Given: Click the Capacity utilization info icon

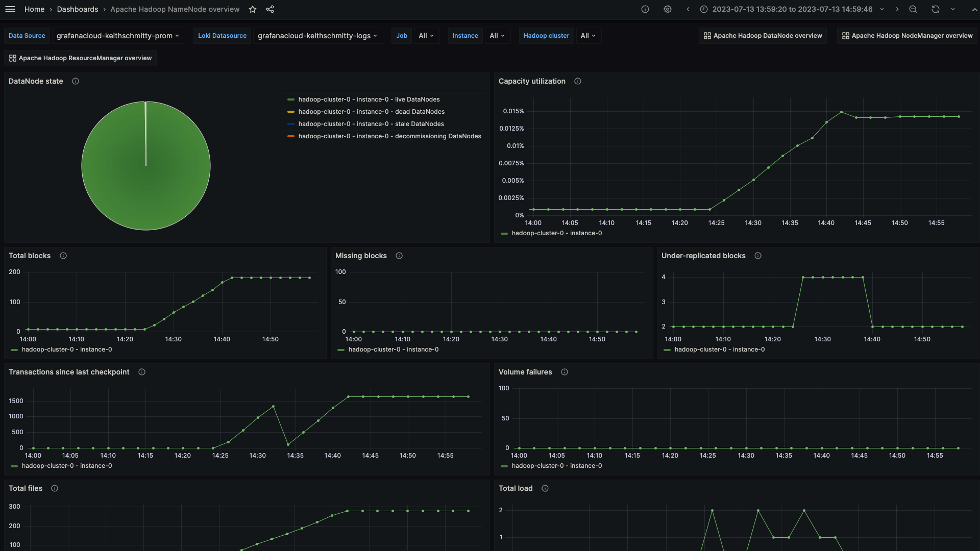Looking at the screenshot, I should pyautogui.click(x=577, y=82).
